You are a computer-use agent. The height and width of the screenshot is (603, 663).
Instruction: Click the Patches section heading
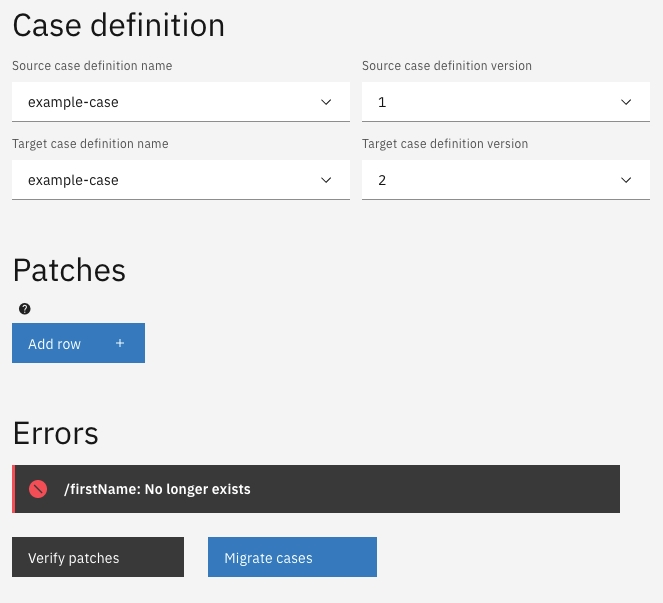click(69, 270)
